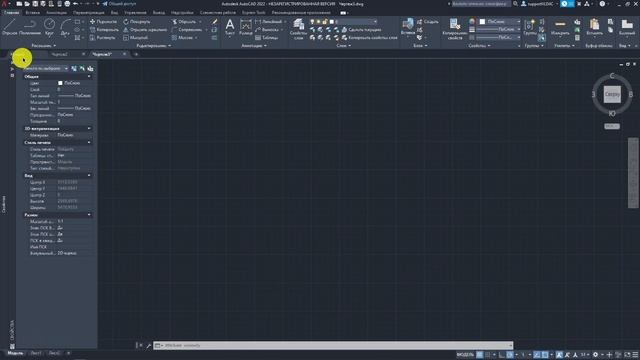Click the Сопряжение (Fillet) tool
Screen dimensions: 640x360
coord(187,30)
